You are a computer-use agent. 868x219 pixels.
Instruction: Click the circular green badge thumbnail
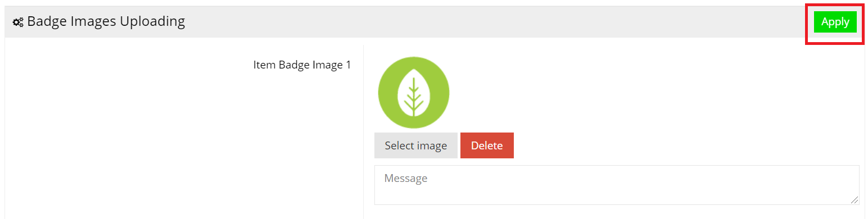tap(414, 92)
